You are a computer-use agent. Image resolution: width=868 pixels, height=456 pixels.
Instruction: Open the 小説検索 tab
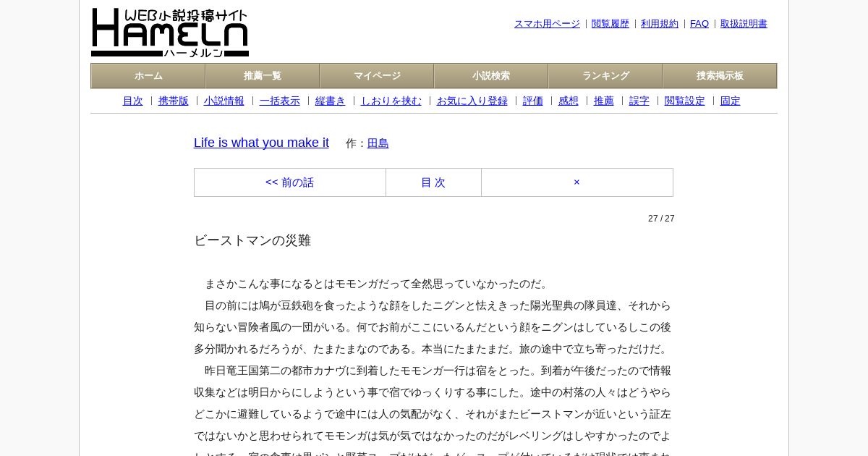(491, 76)
